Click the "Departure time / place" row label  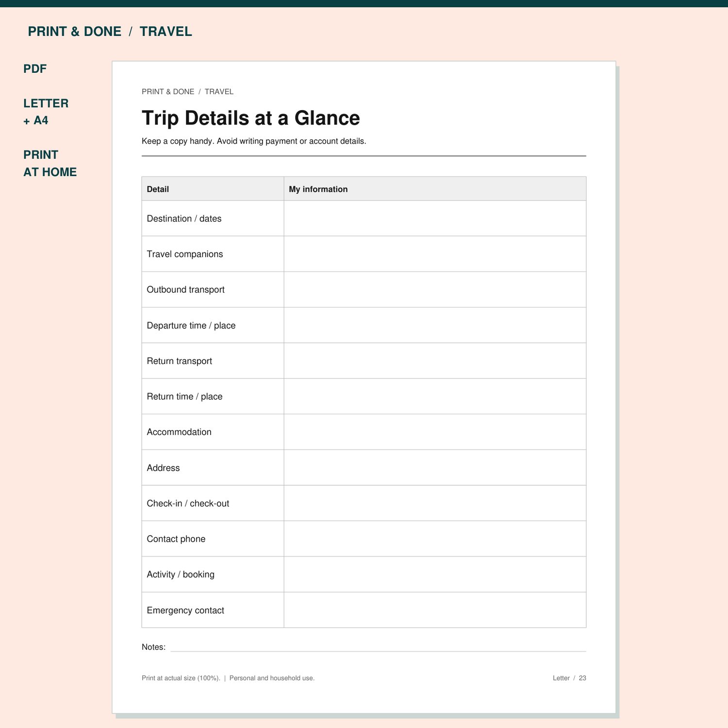pyautogui.click(x=191, y=325)
